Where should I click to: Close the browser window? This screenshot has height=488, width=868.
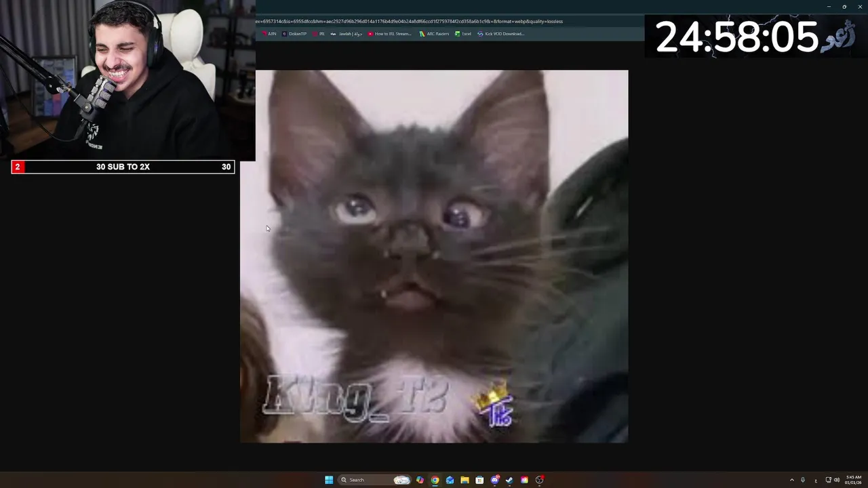(x=860, y=7)
